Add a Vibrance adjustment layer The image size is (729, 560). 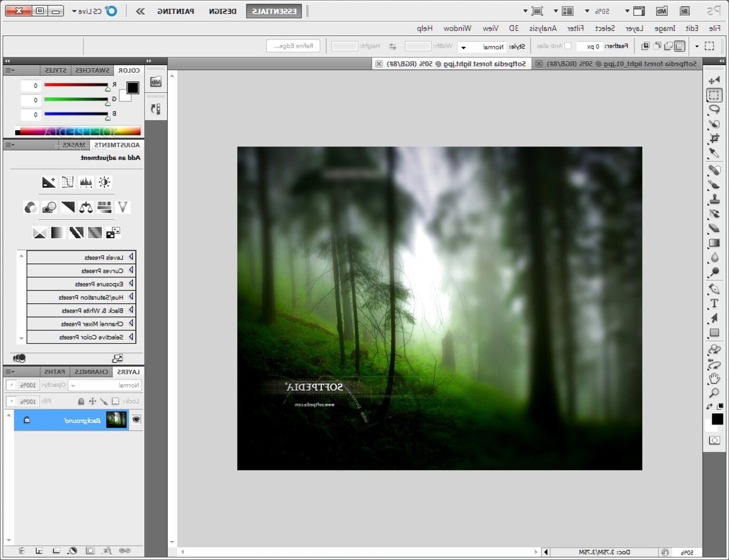pos(123,207)
